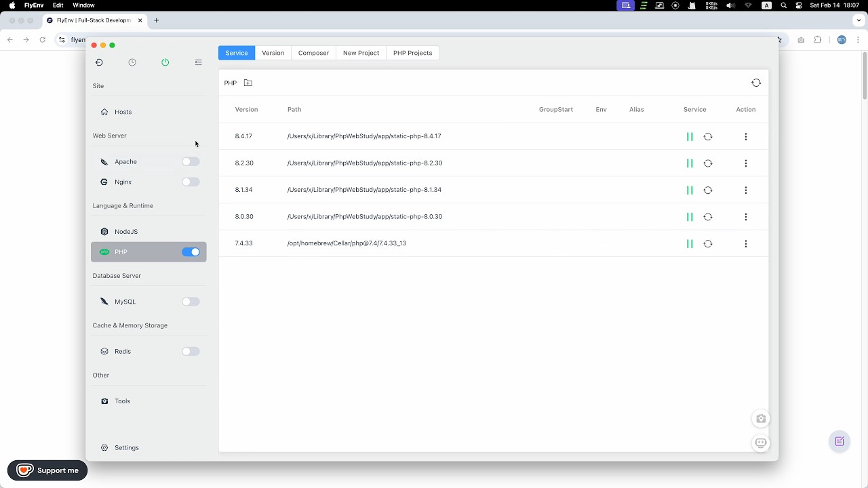Open the history clock icon in sidebar
Image resolution: width=868 pixels, height=488 pixels.
click(x=132, y=62)
